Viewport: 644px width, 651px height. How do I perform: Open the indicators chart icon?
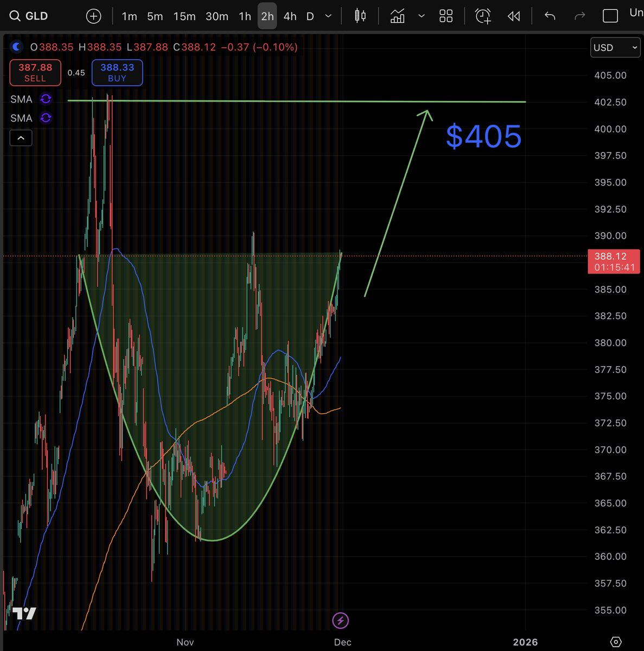click(397, 16)
